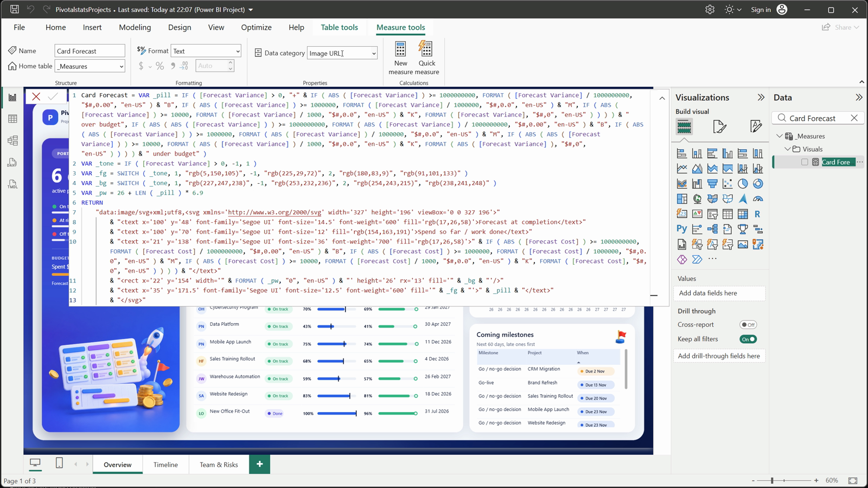Open the Table tools tab
The width and height of the screenshot is (868, 488).
coord(339,27)
